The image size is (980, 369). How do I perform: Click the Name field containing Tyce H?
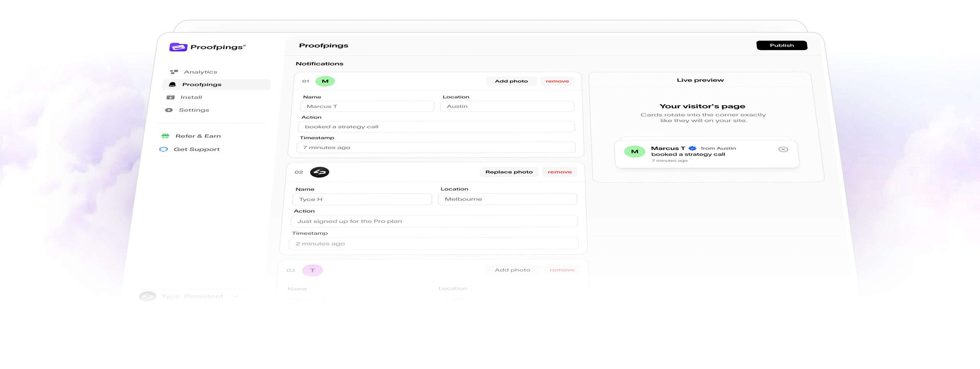[362, 199]
